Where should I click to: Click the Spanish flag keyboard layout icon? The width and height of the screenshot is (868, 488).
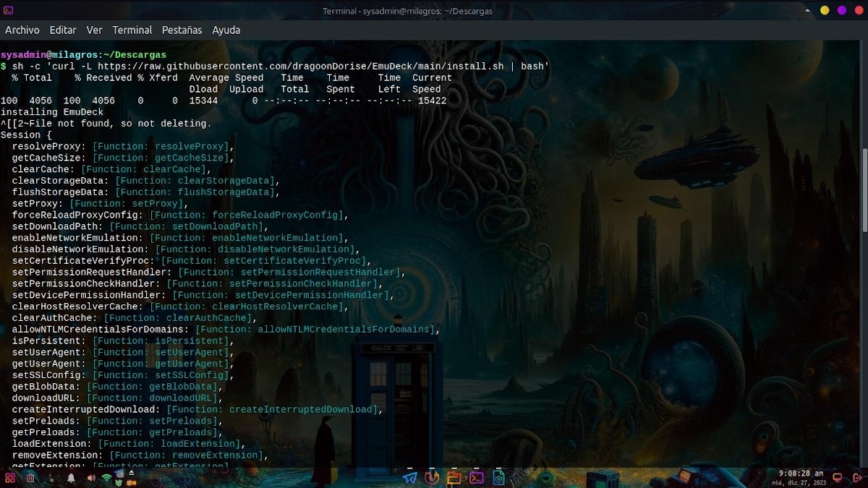tap(131, 482)
